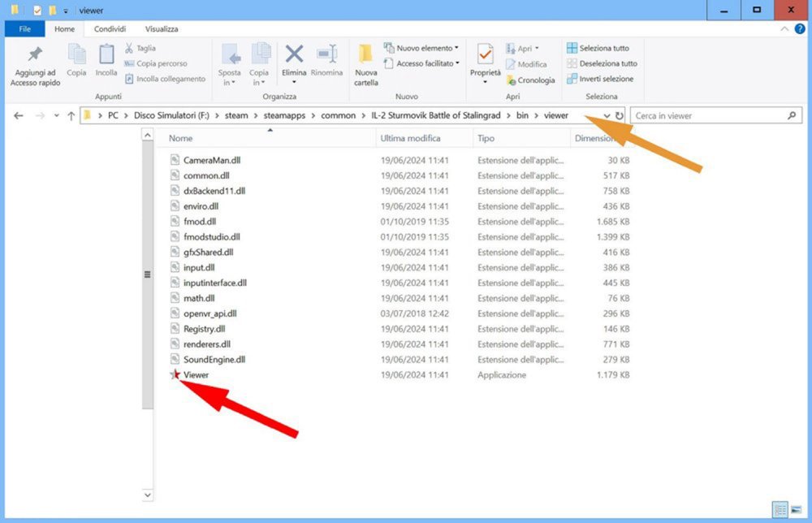The image size is (812, 523).
Task: Open the File menu
Action: [x=25, y=29]
